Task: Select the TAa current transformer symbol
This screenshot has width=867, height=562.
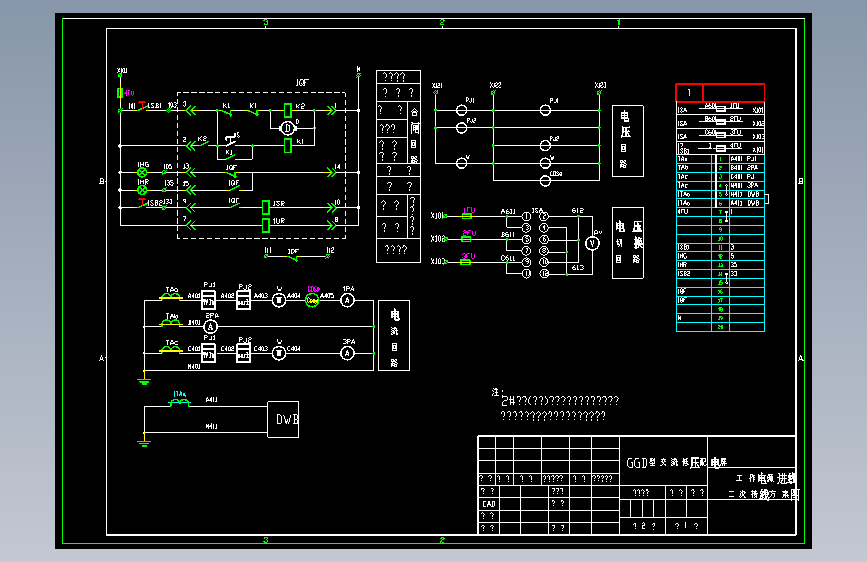Action: pyautogui.click(x=171, y=296)
